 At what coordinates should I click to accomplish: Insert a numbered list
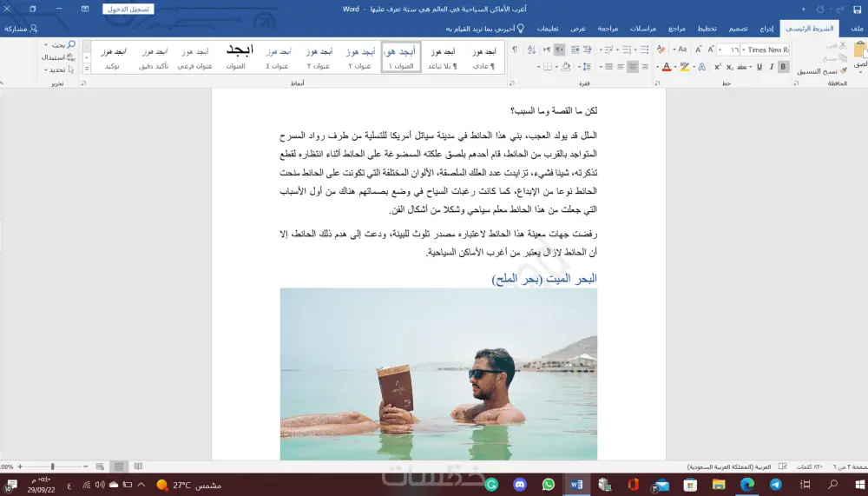[626, 50]
